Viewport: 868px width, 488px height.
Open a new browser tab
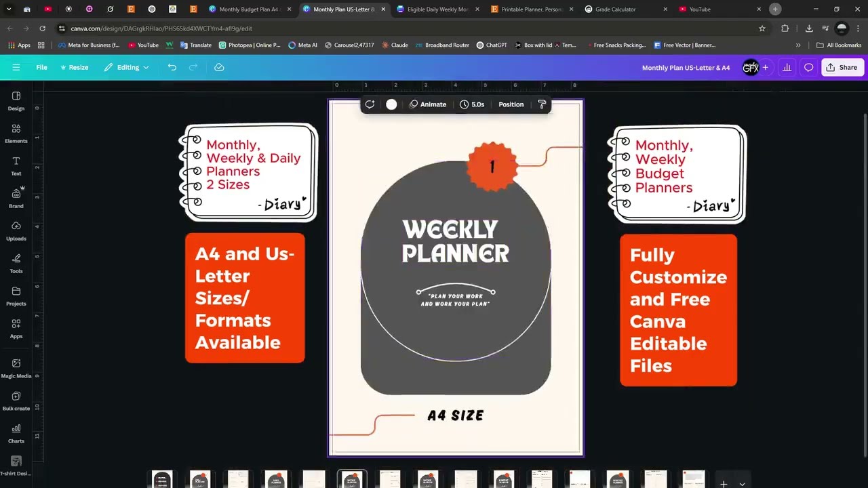[x=775, y=9]
